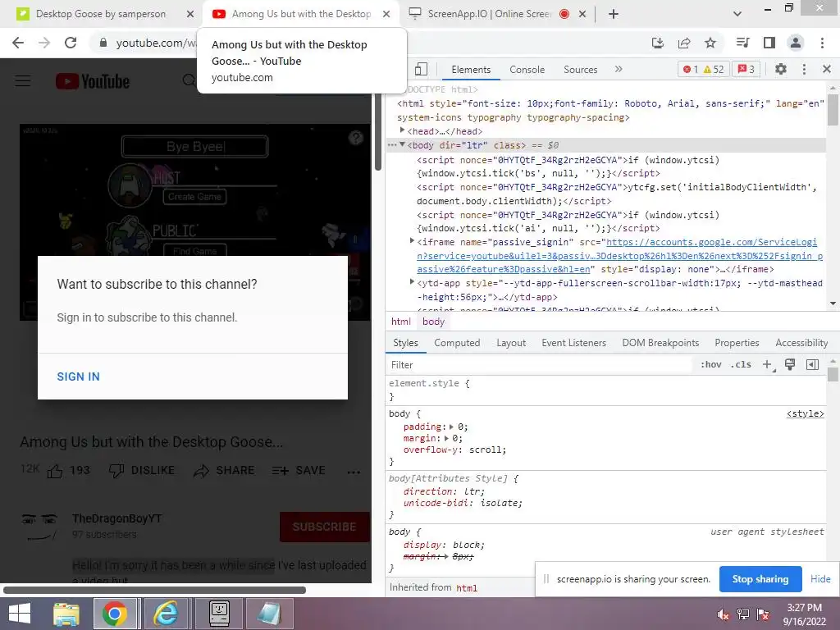
Task: Close the DevTools panel
Action: (827, 69)
